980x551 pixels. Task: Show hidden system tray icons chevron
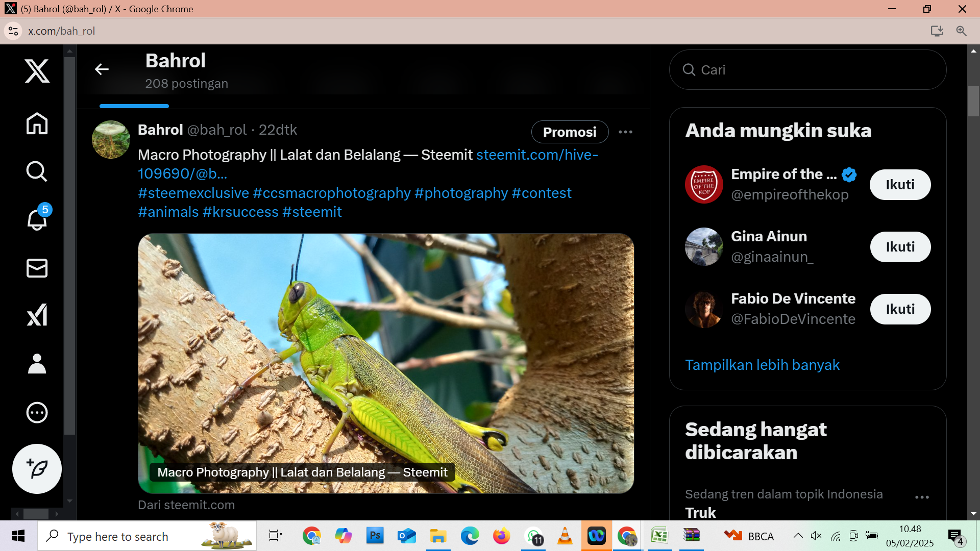798,536
